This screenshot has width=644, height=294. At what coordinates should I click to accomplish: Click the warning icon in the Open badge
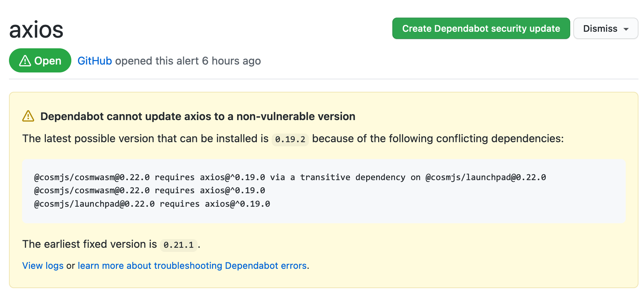[x=24, y=60]
